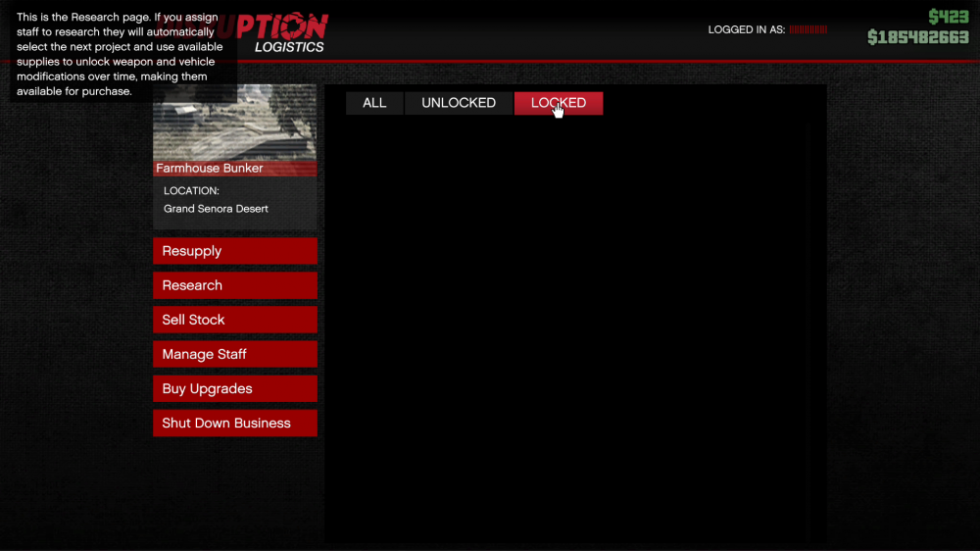Screen dimensions: 980x551
Task: Click the Research page help tooltip
Action: (x=120, y=55)
